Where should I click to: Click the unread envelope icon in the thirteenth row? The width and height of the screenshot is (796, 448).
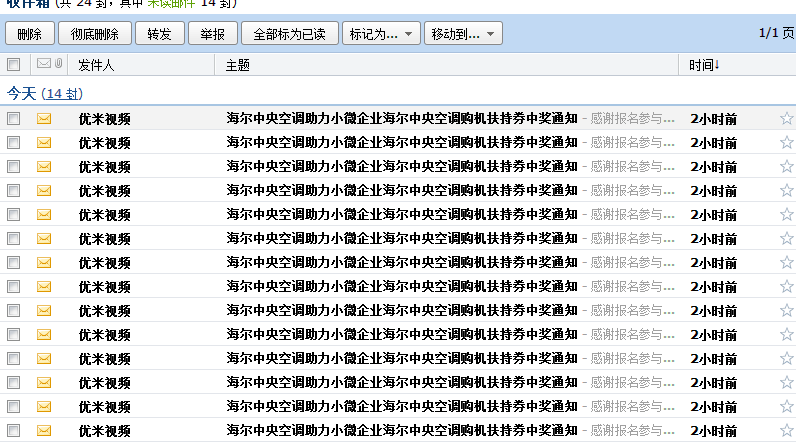pos(44,406)
